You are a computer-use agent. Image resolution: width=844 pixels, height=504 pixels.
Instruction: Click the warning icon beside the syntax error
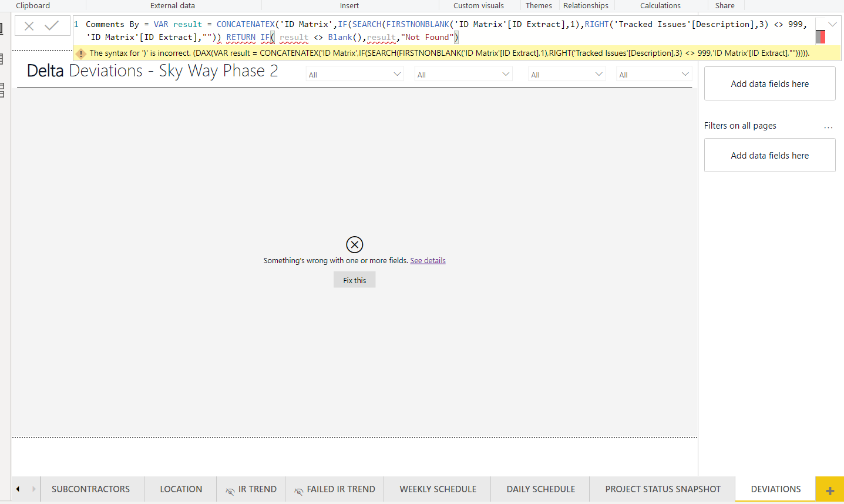pos(81,53)
